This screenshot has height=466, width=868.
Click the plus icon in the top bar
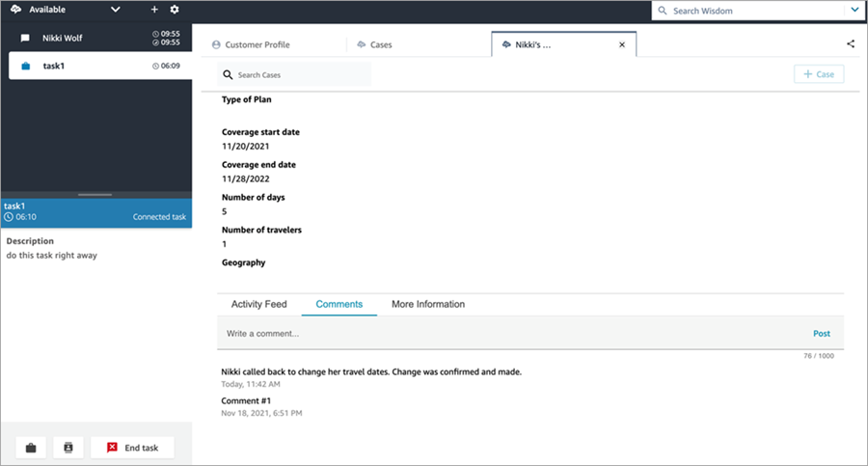pos(154,10)
